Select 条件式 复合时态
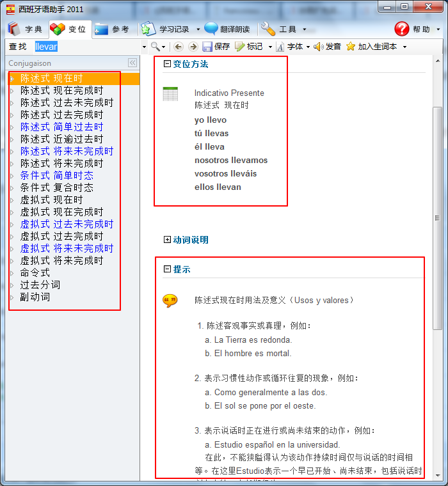The image size is (448, 486). (57, 187)
